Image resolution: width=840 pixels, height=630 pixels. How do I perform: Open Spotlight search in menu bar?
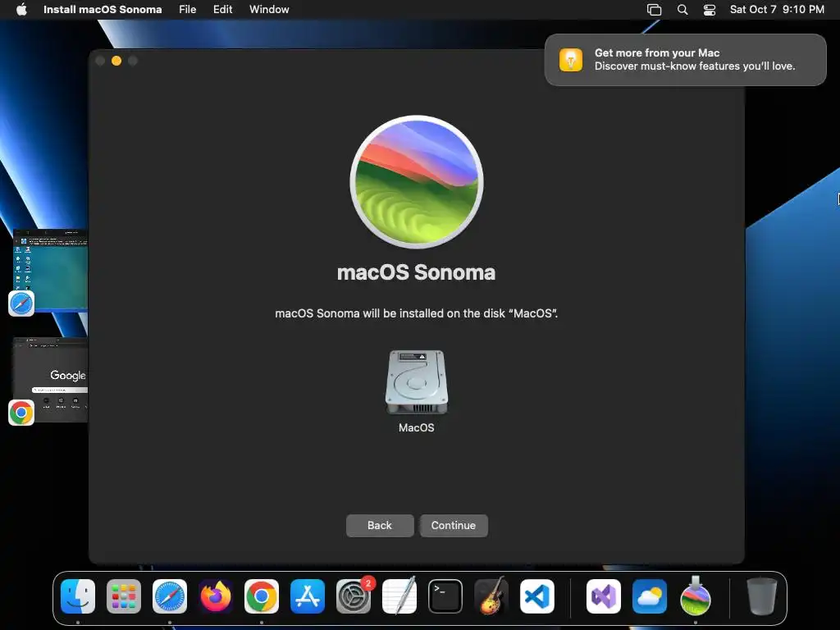click(x=682, y=10)
